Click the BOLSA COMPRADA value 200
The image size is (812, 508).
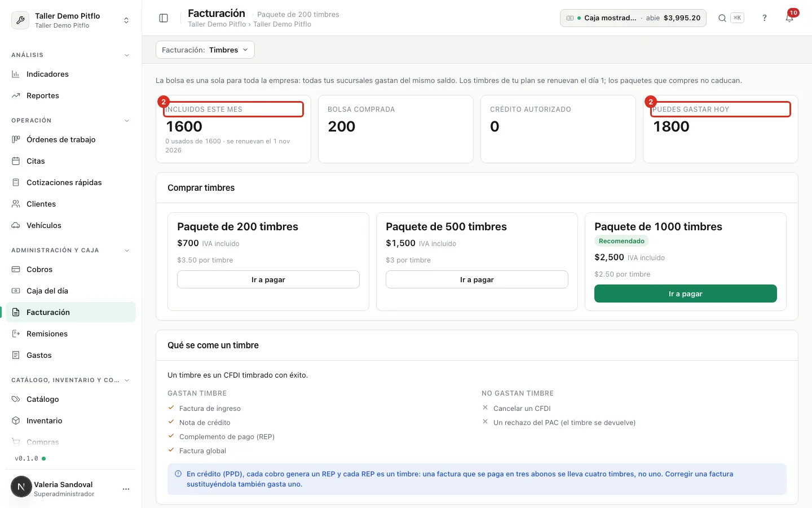[342, 126]
